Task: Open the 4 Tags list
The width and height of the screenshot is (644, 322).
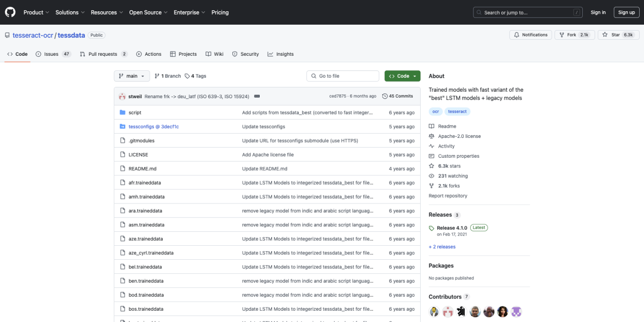Action: pos(195,76)
